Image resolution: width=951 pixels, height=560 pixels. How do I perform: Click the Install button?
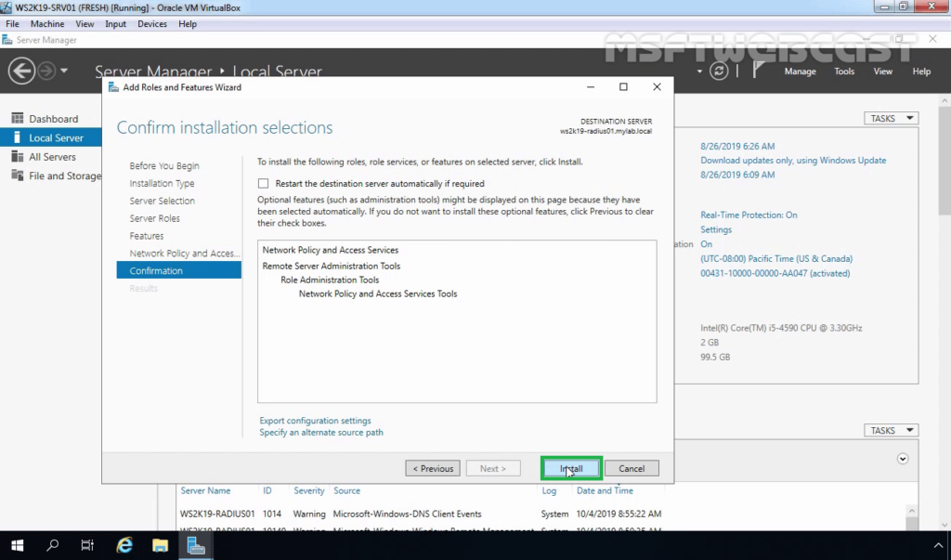pos(571,468)
